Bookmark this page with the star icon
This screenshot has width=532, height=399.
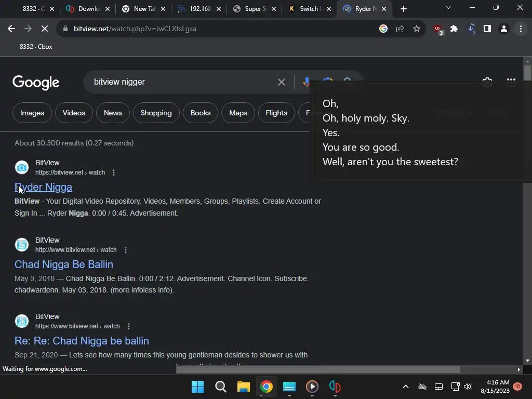417,29
